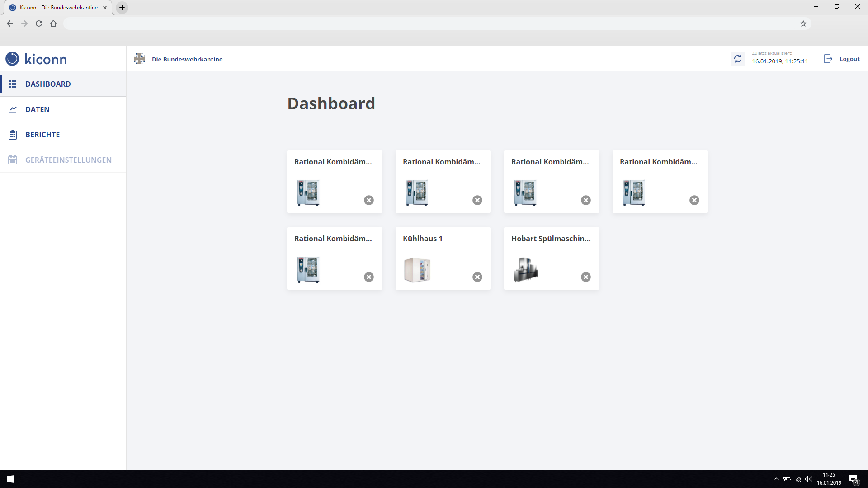
Task: Click the dashboard grid icon in the sidebar
Action: coord(13,84)
